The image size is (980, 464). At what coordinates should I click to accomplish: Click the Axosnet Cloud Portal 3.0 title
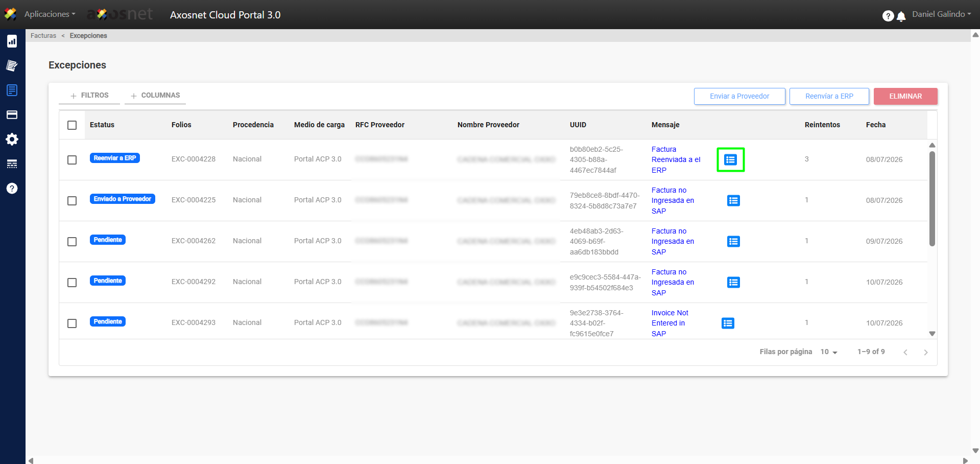[225, 15]
